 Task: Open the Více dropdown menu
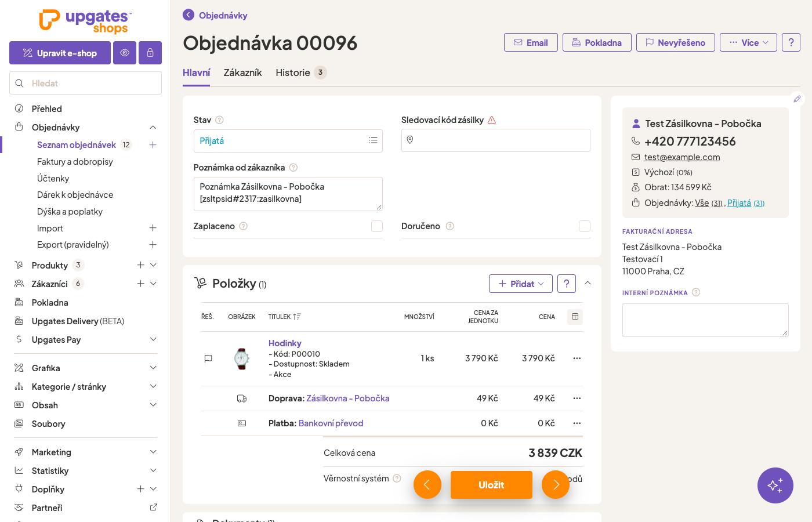[x=748, y=42]
